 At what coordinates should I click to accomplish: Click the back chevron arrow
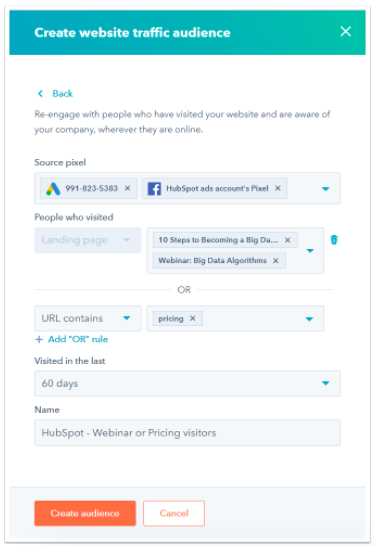[40, 93]
